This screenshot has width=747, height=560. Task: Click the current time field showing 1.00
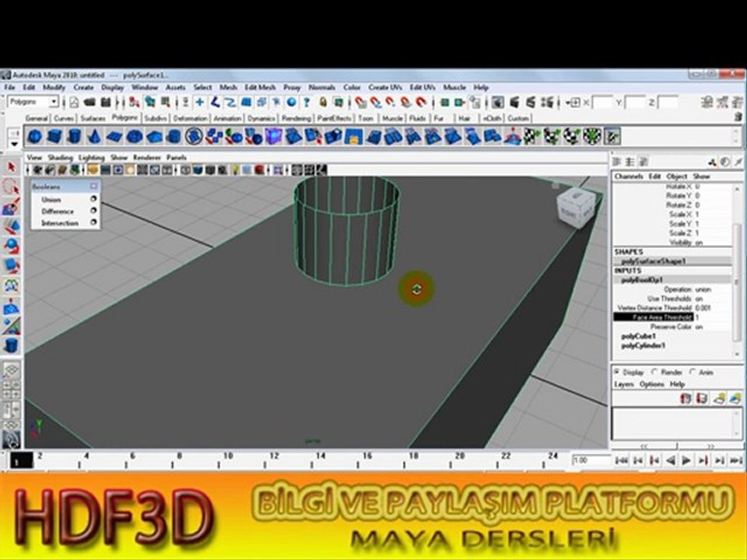coord(591,460)
